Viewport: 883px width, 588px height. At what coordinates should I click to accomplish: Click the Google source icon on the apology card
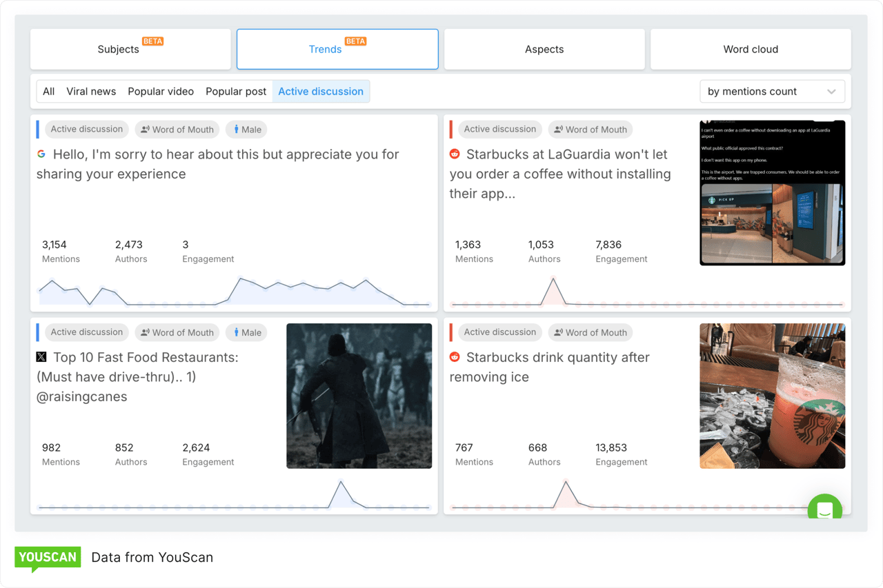tap(43, 154)
